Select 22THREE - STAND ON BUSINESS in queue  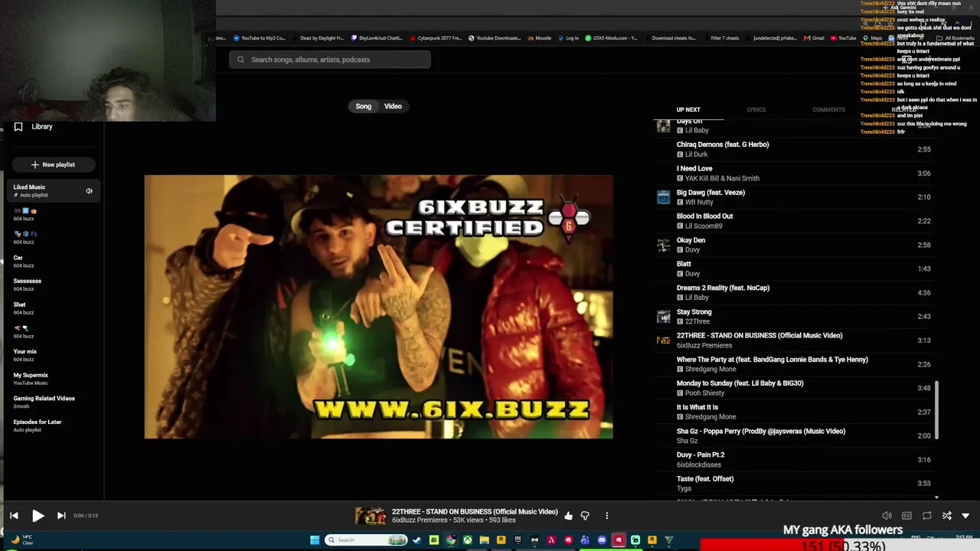point(795,340)
